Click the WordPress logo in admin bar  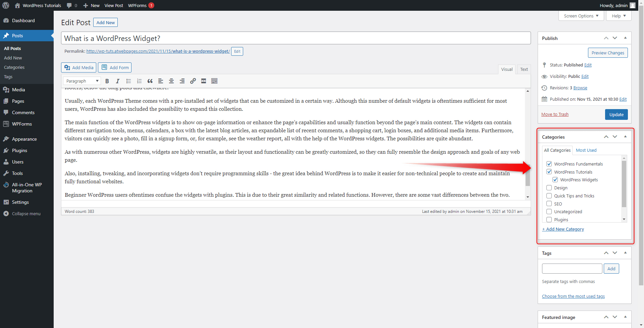tap(6, 5)
